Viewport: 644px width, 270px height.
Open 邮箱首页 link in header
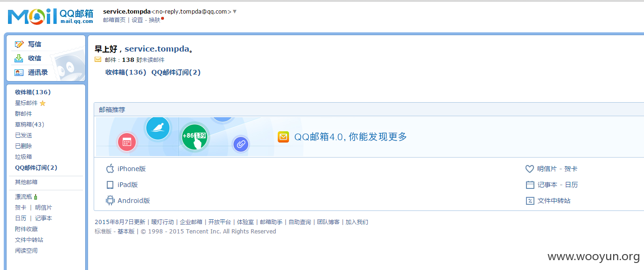coord(114,20)
